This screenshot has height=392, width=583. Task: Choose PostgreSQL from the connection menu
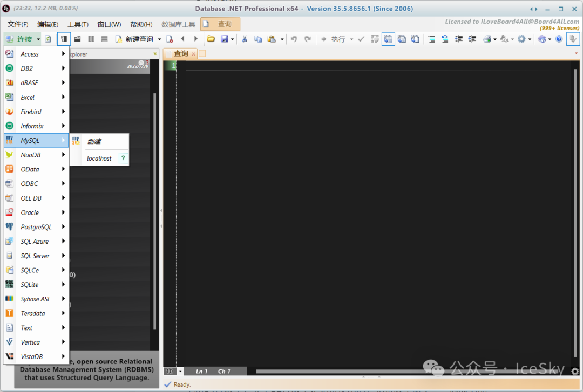[36, 227]
